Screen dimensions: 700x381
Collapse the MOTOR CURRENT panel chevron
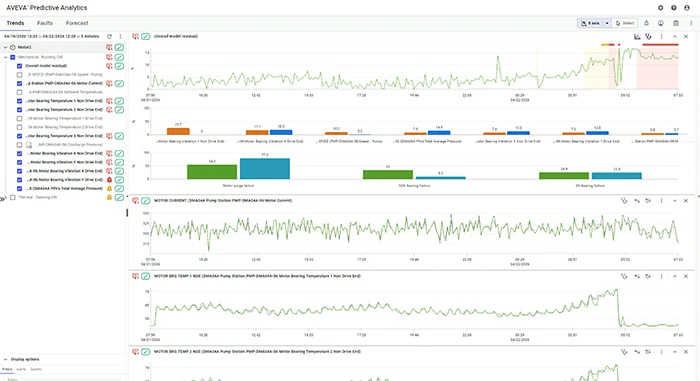[675, 201]
